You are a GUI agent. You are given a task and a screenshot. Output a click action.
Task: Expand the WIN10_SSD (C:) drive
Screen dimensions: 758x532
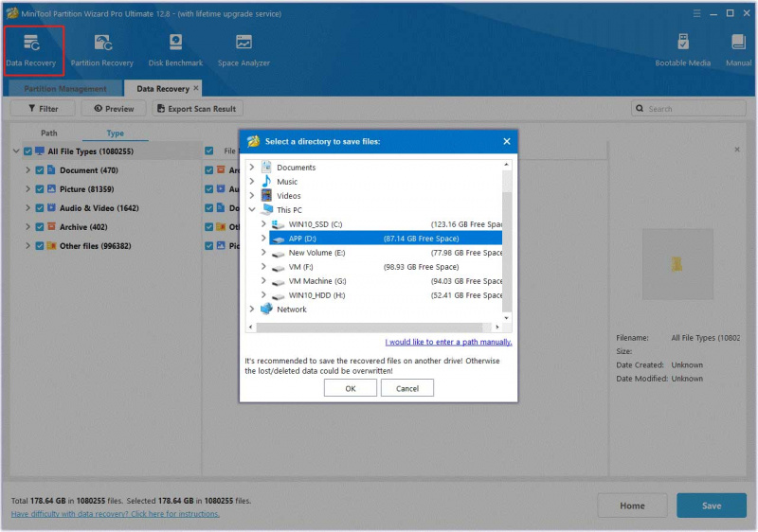click(x=263, y=224)
